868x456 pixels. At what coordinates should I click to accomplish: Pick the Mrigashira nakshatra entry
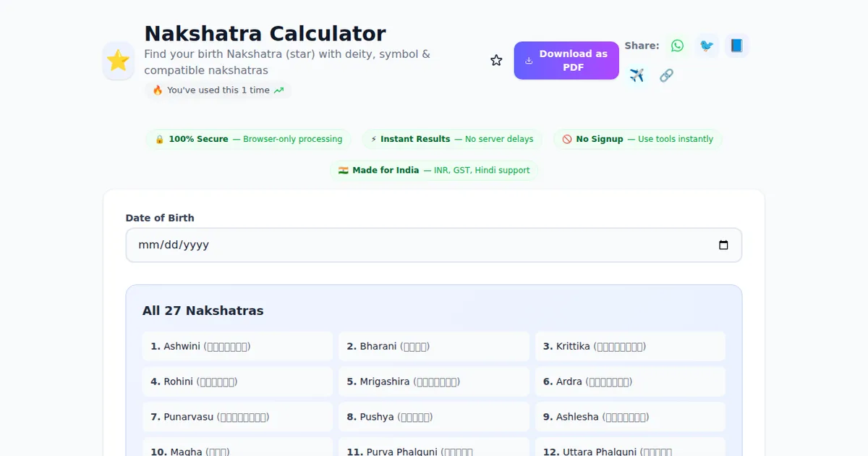pyautogui.click(x=433, y=381)
